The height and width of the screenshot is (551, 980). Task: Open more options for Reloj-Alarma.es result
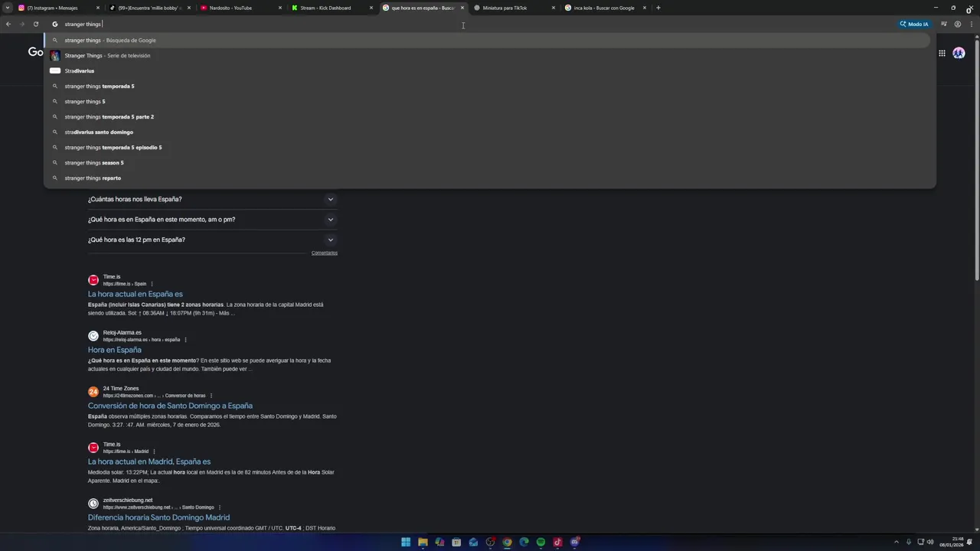pos(185,340)
